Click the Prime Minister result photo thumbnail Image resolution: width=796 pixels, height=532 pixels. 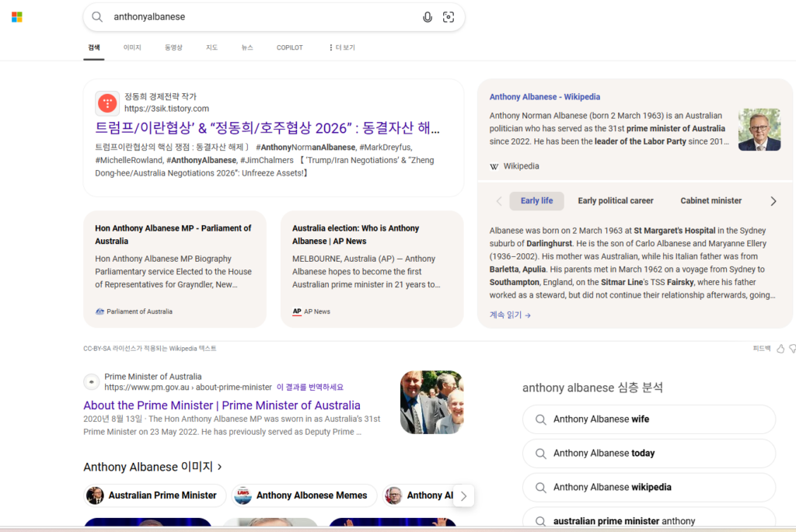[x=431, y=402]
